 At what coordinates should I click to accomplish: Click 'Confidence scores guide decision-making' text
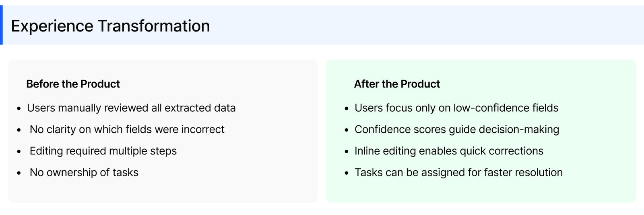tap(457, 129)
